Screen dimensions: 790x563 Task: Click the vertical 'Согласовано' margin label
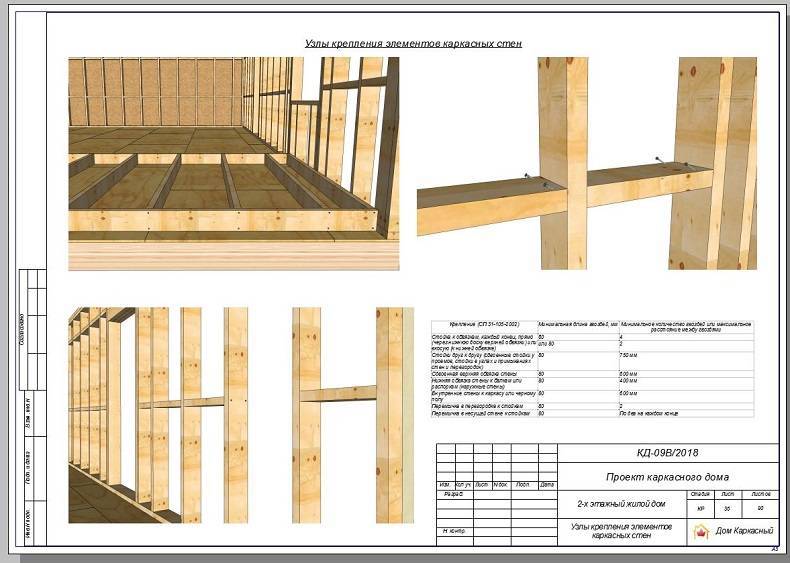coord(22,330)
